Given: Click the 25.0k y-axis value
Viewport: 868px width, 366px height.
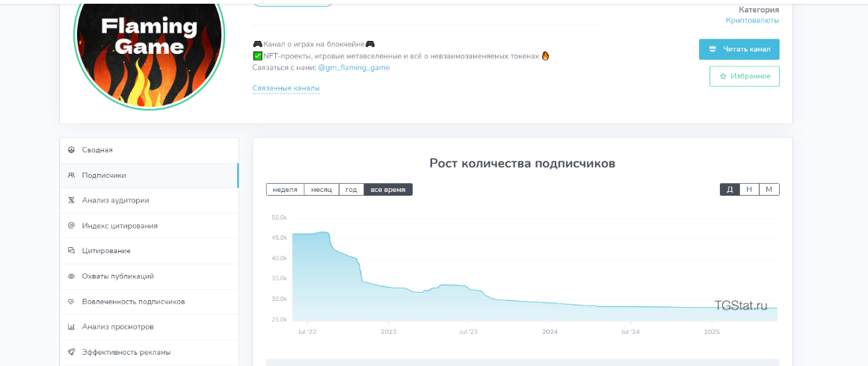Looking at the screenshot, I should (279, 320).
